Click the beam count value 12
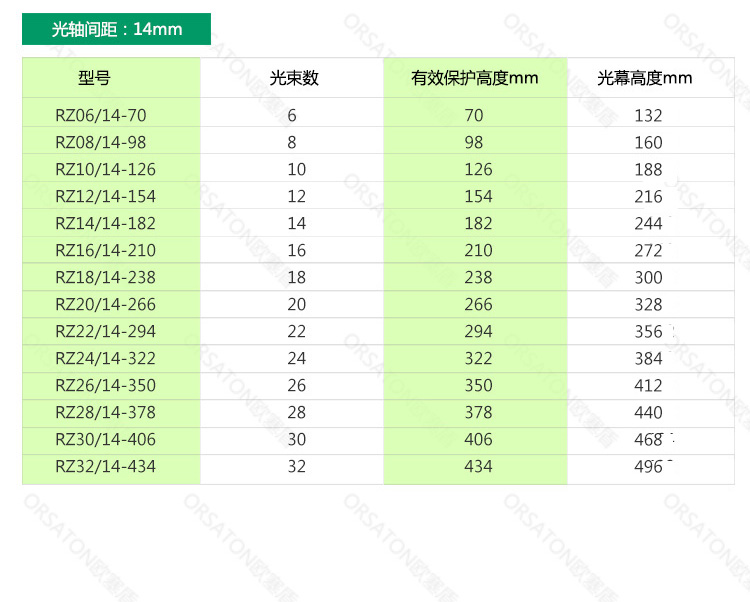Viewport: 750px width, 602px height. (296, 196)
